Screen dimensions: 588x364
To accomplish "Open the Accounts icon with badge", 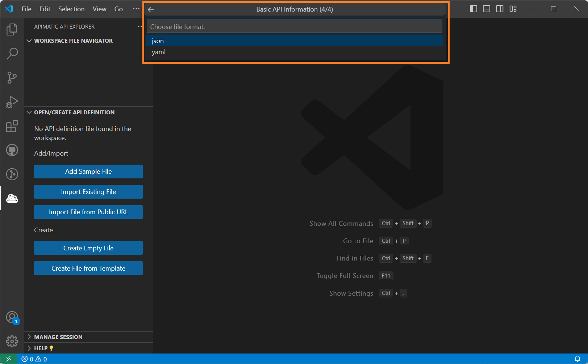I will (x=12, y=317).
